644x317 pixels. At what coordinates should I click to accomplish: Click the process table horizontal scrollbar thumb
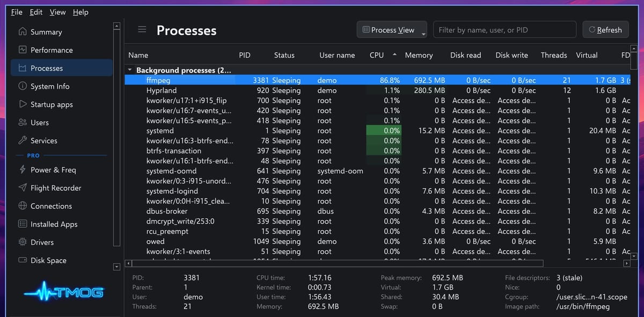point(338,264)
